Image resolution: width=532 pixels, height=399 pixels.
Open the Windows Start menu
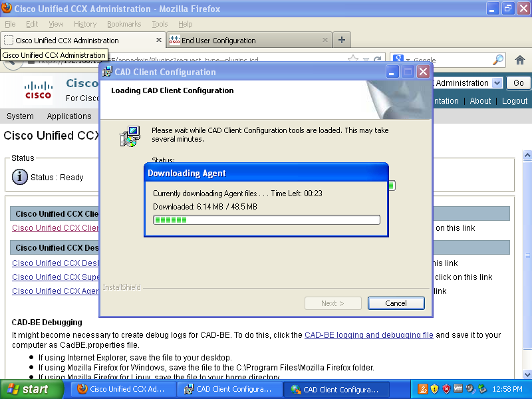tap(31, 389)
